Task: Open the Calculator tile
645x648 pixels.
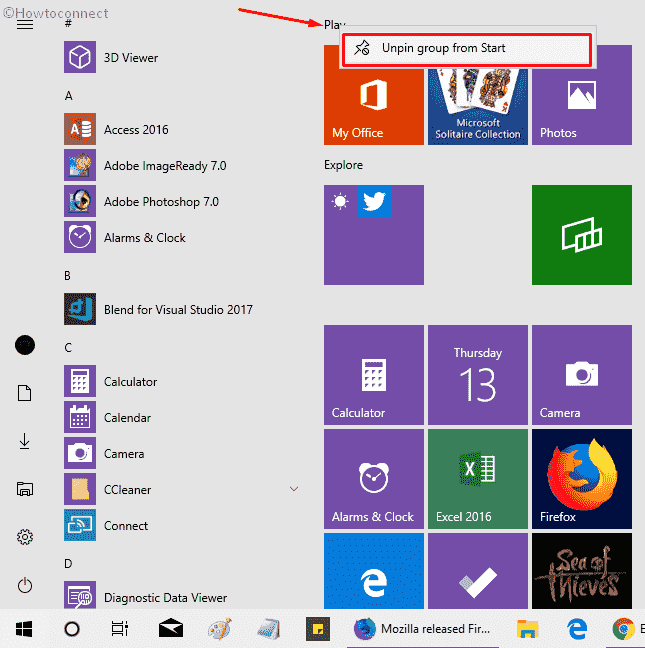Action: click(374, 375)
